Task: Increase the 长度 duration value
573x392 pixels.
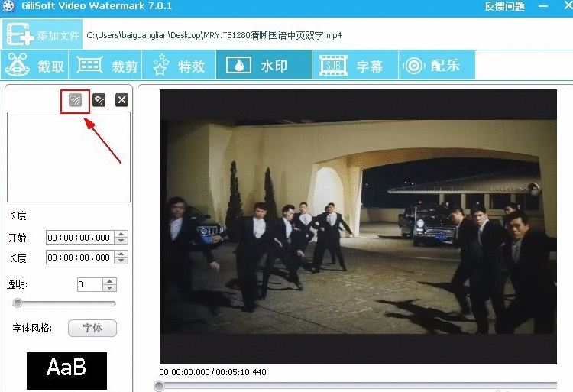Action: 121,254
